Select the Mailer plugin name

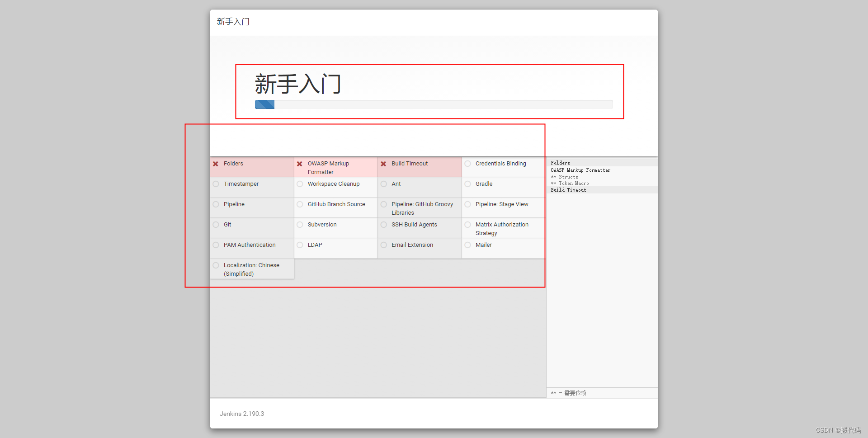[x=483, y=245]
